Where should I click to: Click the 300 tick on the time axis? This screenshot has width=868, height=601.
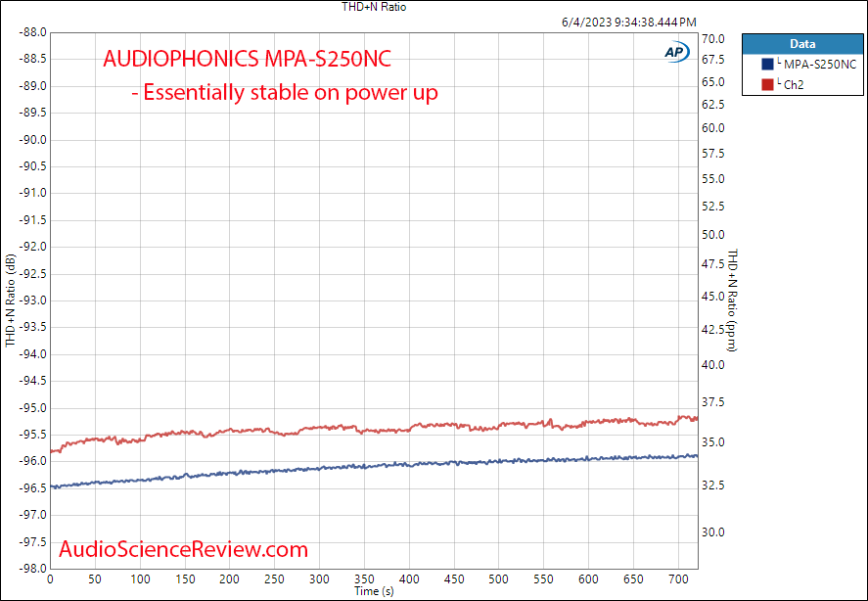pos(319,579)
